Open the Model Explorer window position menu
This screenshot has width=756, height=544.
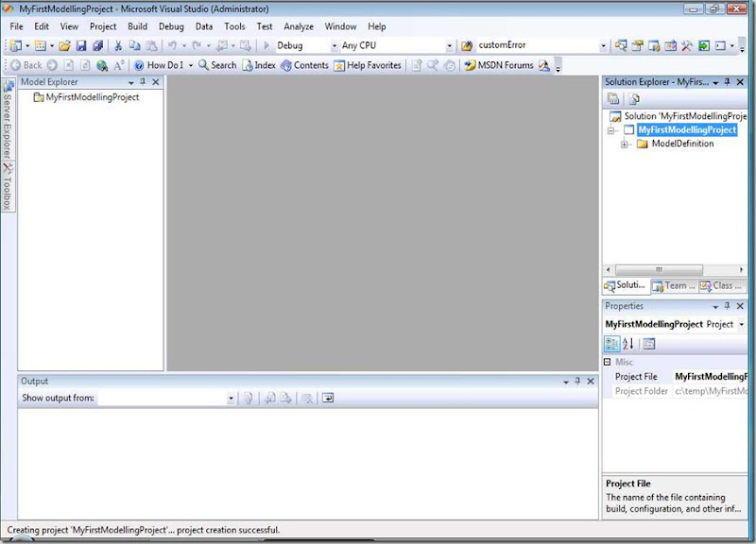pos(130,82)
